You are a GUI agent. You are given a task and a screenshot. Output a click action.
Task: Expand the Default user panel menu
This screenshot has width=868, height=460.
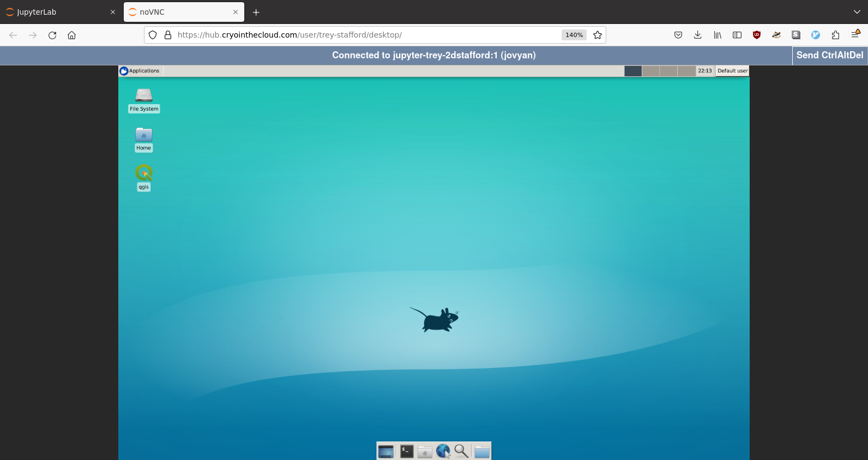732,71
